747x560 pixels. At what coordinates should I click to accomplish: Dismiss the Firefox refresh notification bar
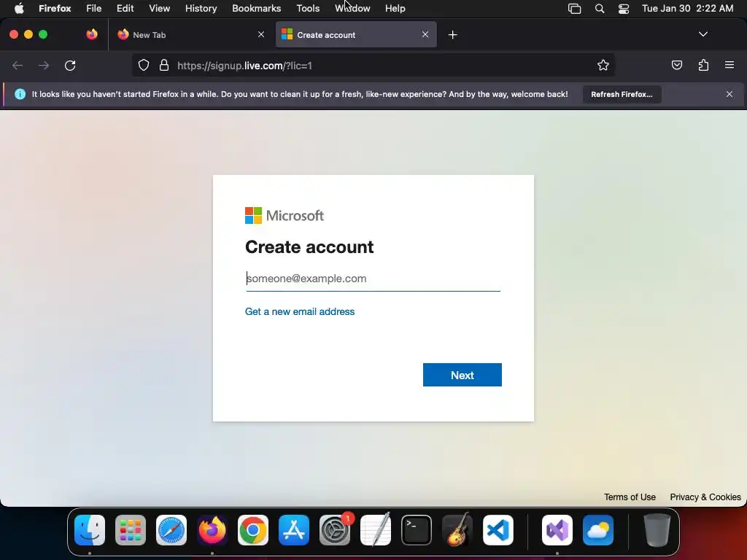pos(729,94)
